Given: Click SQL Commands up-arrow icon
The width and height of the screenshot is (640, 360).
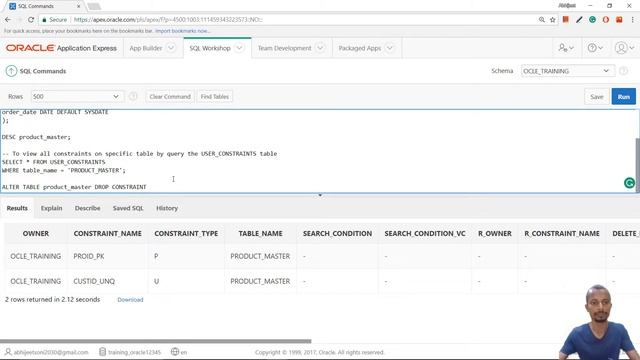Looking at the screenshot, I should (11, 71).
